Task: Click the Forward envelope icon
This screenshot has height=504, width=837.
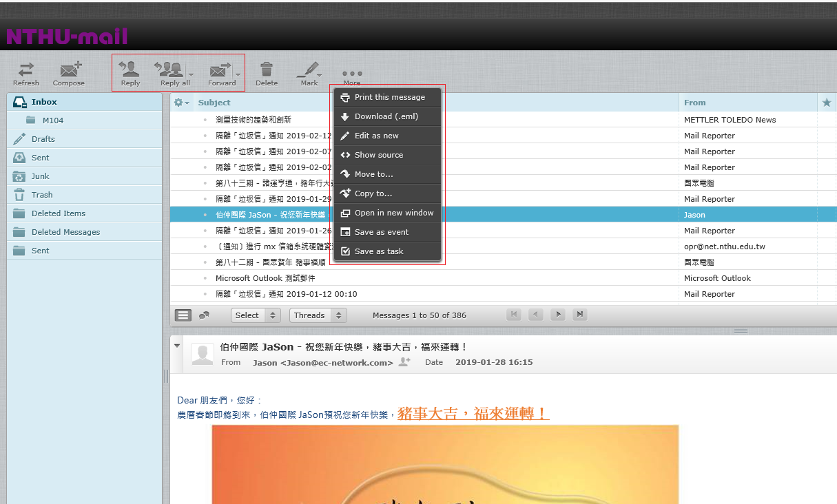Action: pyautogui.click(x=220, y=70)
